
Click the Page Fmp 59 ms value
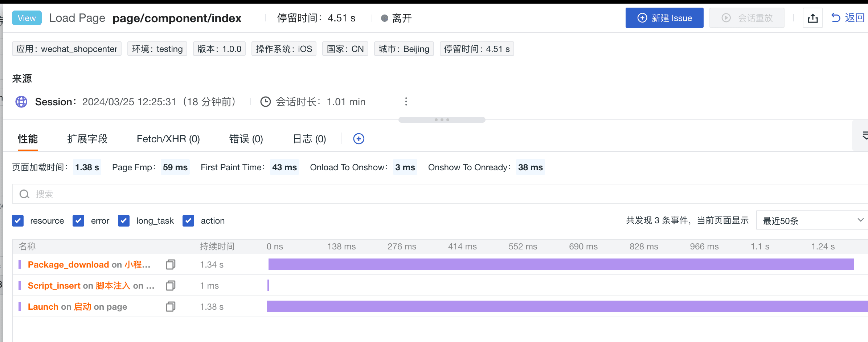175,167
